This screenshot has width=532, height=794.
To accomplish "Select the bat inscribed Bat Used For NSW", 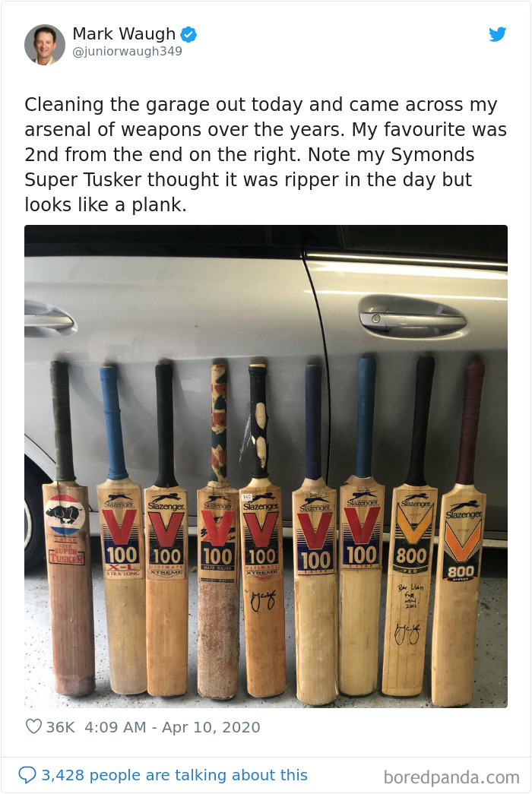I will pos(411,527).
